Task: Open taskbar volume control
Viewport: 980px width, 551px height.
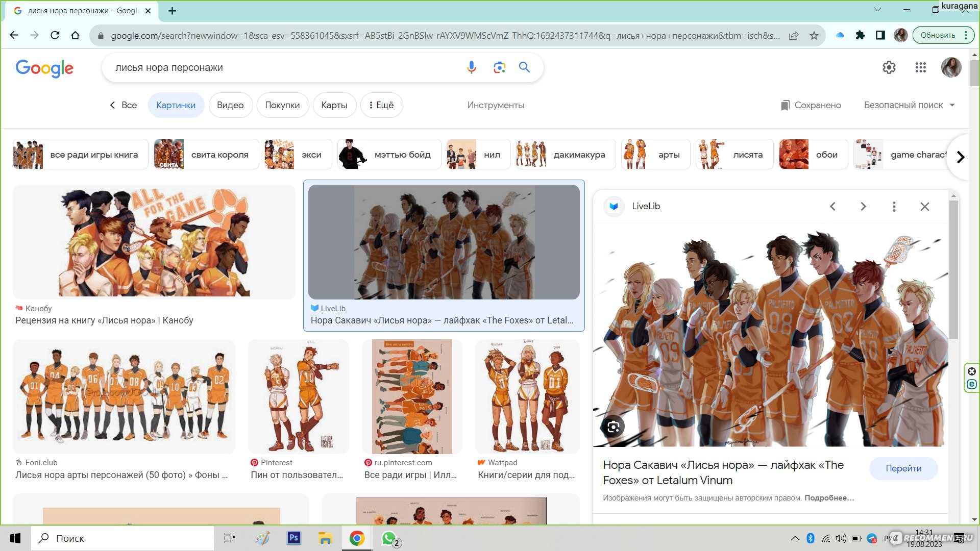Action: pyautogui.click(x=841, y=538)
